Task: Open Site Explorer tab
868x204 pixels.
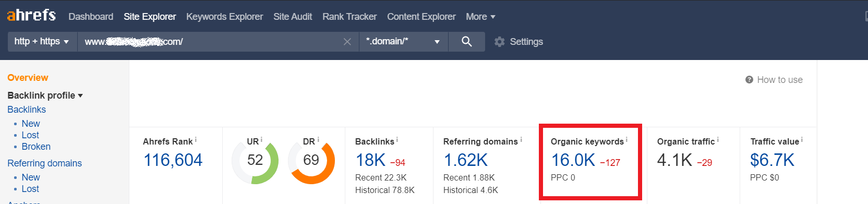Action: click(x=150, y=17)
